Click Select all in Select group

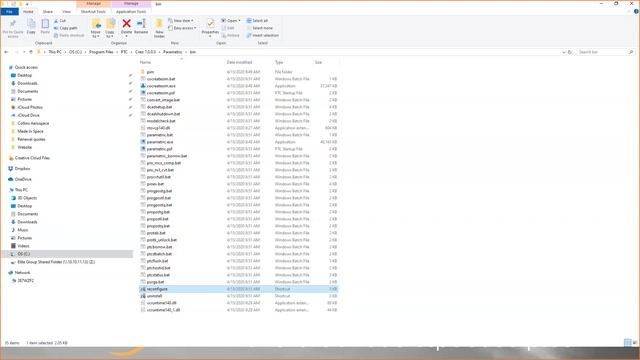coord(257,20)
